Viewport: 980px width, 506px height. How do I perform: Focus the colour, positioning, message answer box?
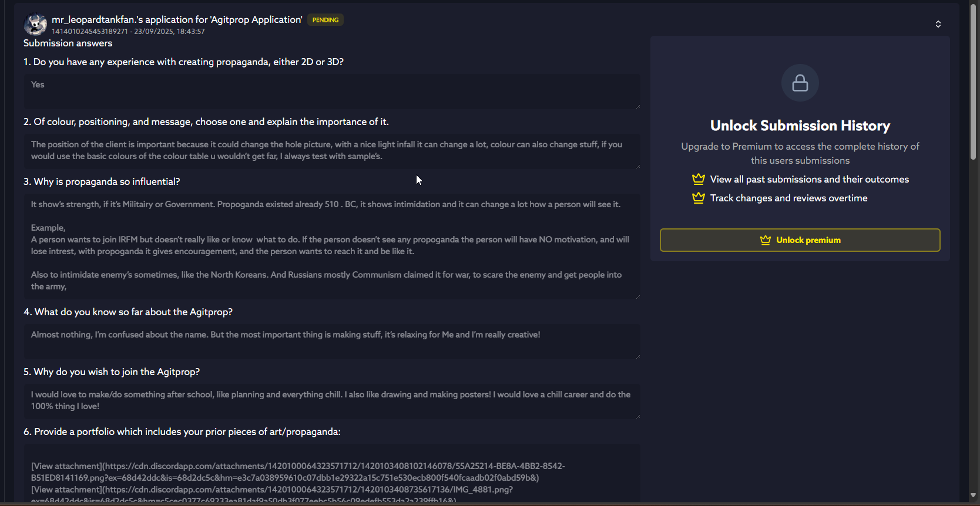point(332,151)
